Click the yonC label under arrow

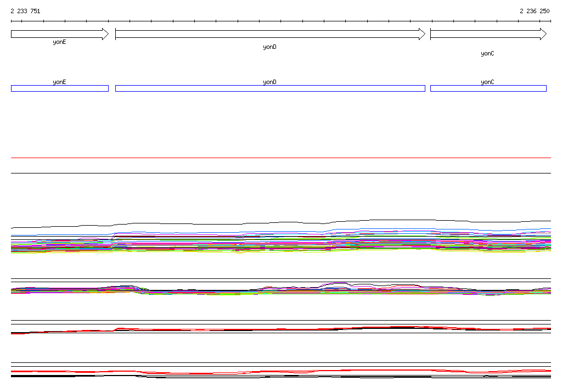[x=487, y=53]
